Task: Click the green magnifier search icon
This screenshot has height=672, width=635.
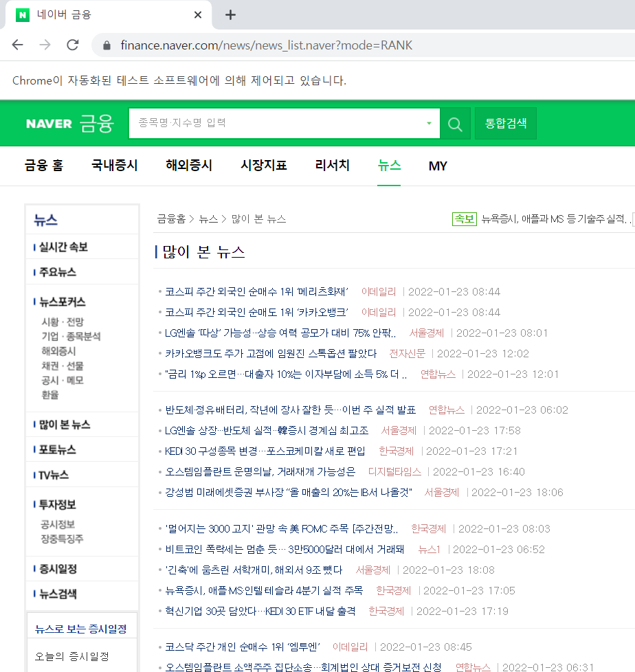Action: (x=455, y=124)
